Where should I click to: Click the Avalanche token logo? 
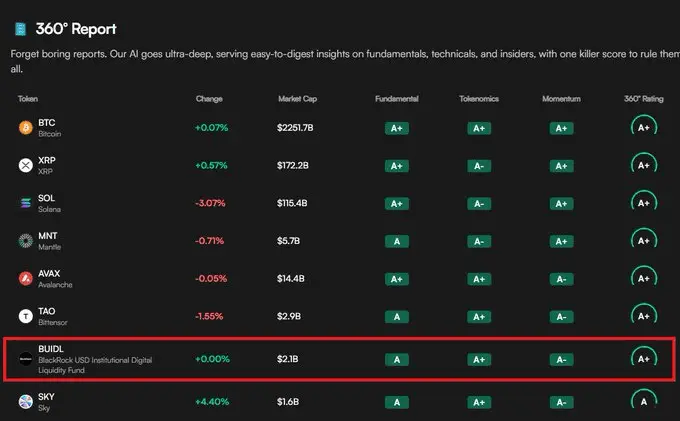[x=26, y=278]
